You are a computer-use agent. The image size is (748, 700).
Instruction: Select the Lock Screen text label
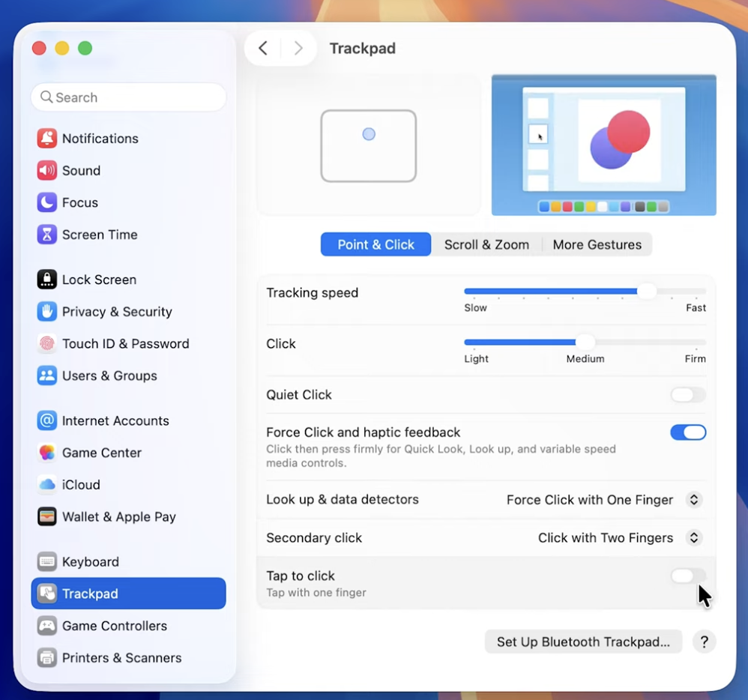click(99, 279)
